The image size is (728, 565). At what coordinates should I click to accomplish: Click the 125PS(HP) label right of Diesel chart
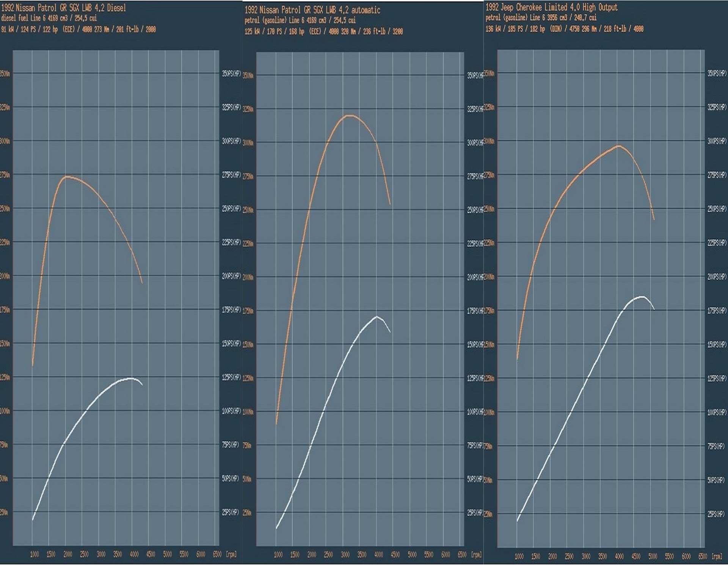[x=231, y=377]
